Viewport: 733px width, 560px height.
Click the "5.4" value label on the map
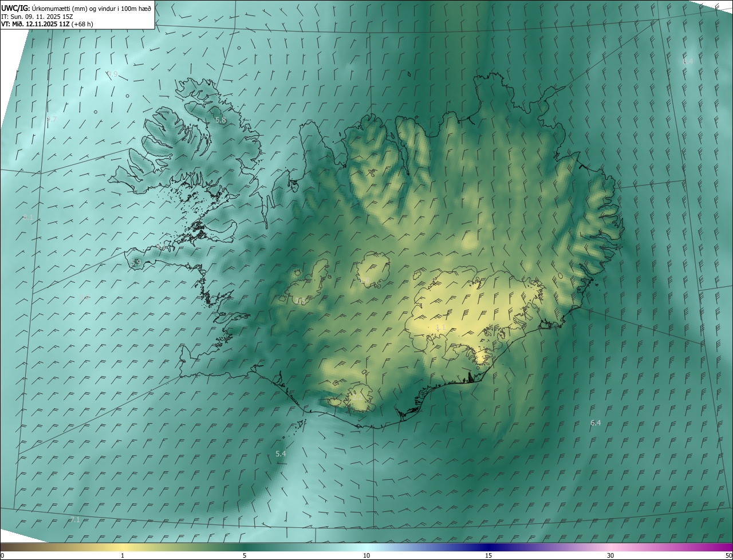pyautogui.click(x=281, y=453)
